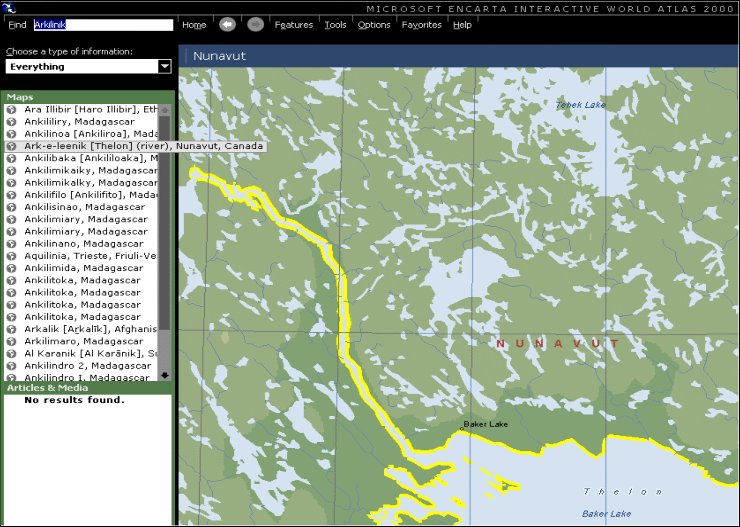Click the Forward arrow navigation button
Image resolution: width=740 pixels, height=527 pixels.
click(256, 24)
